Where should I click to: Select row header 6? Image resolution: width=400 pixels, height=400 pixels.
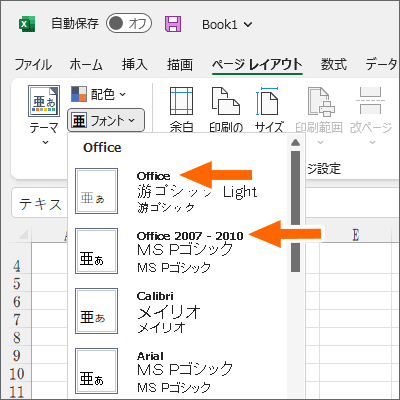coord(17,302)
